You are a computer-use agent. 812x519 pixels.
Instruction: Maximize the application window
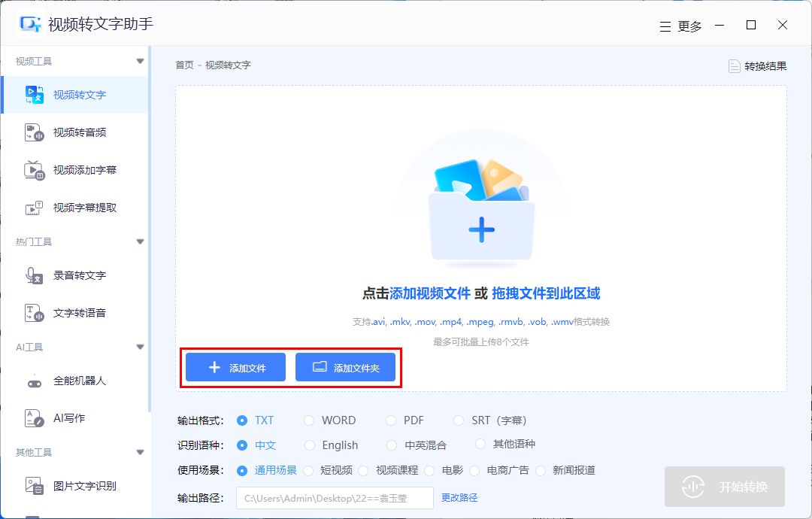pos(751,25)
